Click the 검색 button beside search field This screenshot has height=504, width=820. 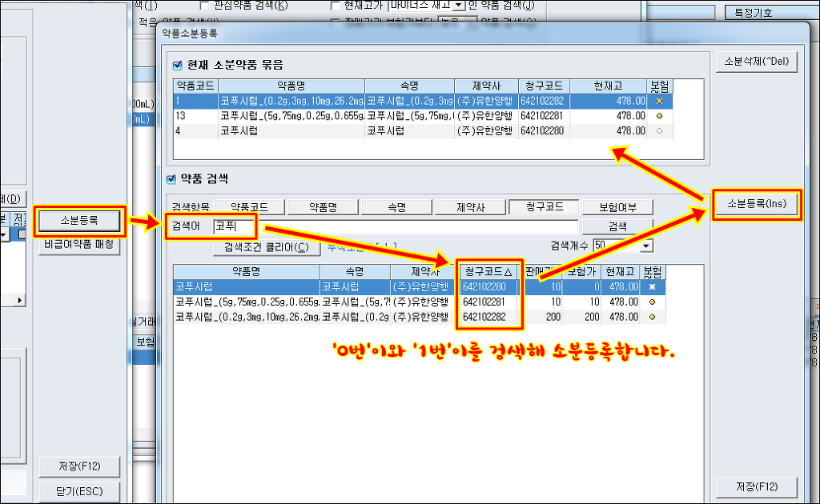click(x=617, y=227)
